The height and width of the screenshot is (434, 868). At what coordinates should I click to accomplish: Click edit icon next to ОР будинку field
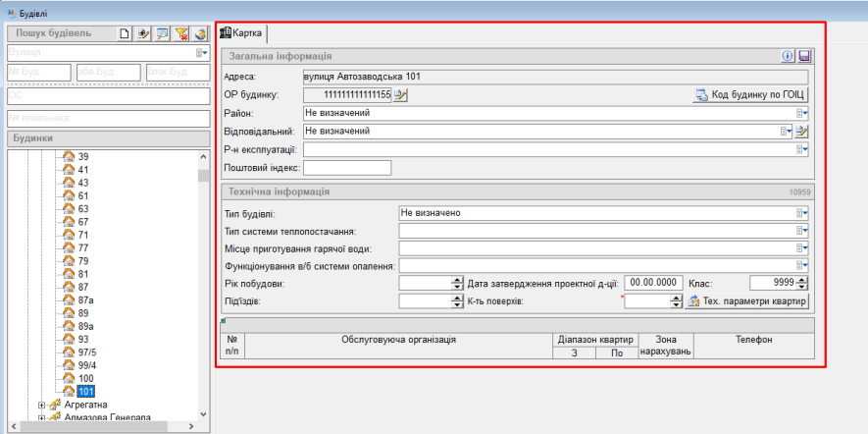pyautogui.click(x=400, y=94)
